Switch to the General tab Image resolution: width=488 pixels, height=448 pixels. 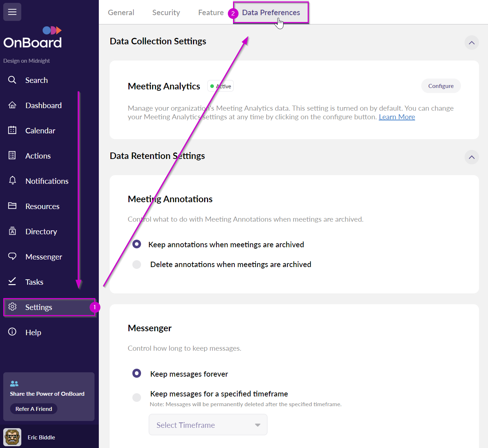121,13
